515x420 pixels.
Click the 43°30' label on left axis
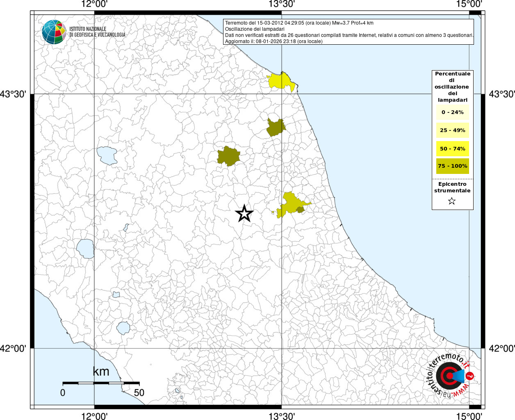point(13,94)
